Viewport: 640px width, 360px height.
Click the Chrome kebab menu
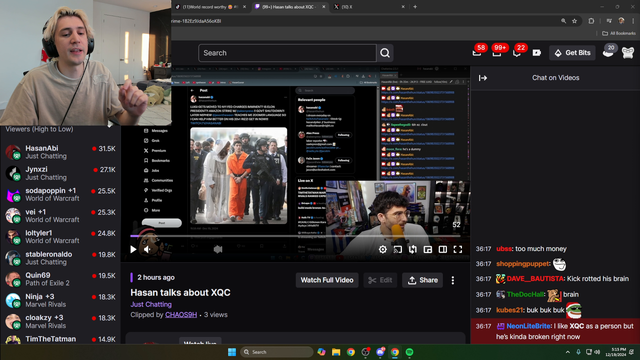(x=633, y=21)
